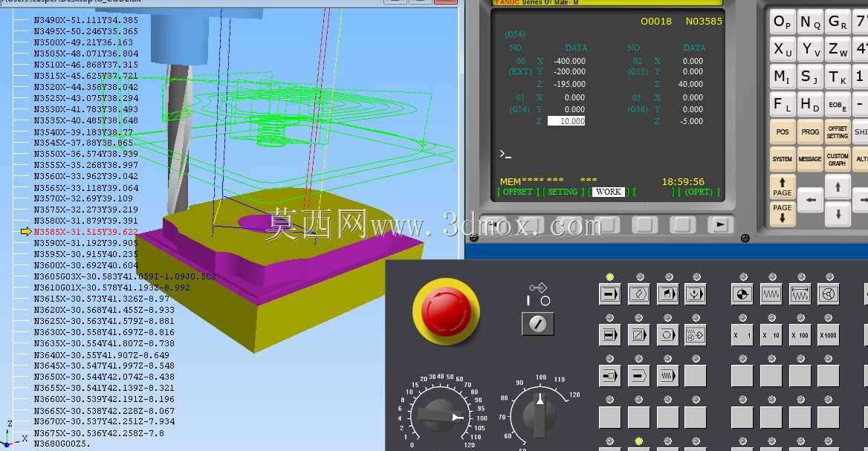The width and height of the screenshot is (868, 451).
Task: Select EDIT mode button beside AUTO
Action: tap(638, 293)
